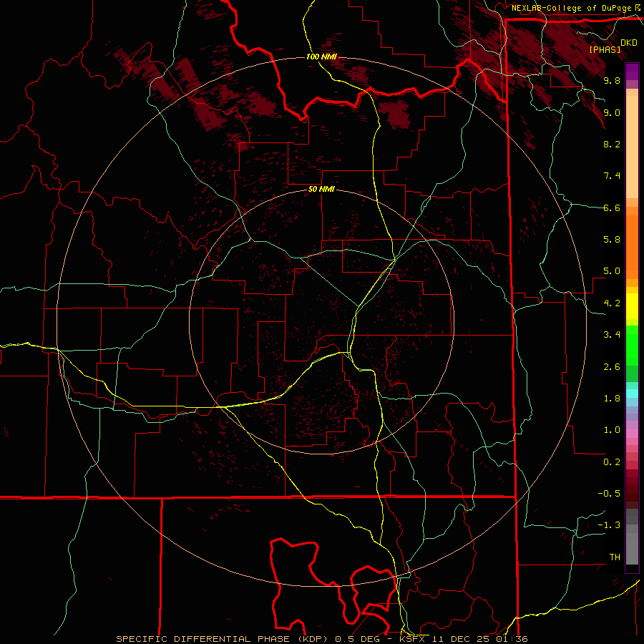
Task: Select the 100 NMI range ring label
Action: click(321, 57)
